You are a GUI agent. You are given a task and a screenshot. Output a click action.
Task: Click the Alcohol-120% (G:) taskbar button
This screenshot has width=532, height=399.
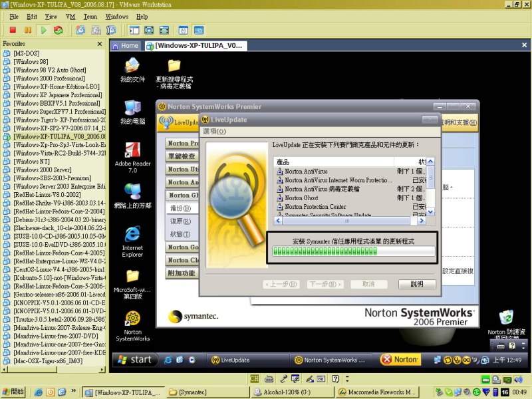293,392
